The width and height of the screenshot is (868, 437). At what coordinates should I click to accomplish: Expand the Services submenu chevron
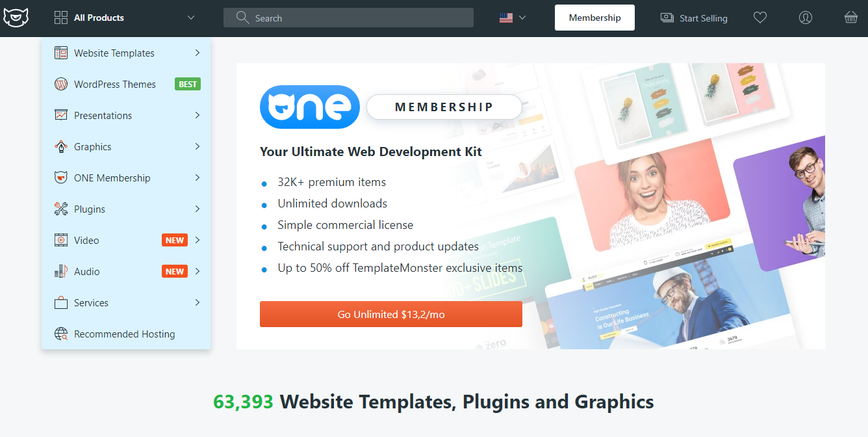click(x=198, y=303)
